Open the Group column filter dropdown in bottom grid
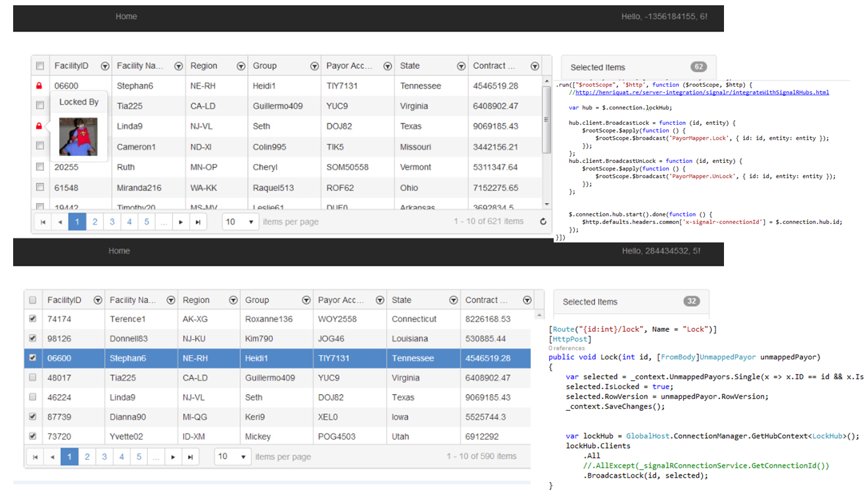The width and height of the screenshot is (868, 498). tap(306, 300)
